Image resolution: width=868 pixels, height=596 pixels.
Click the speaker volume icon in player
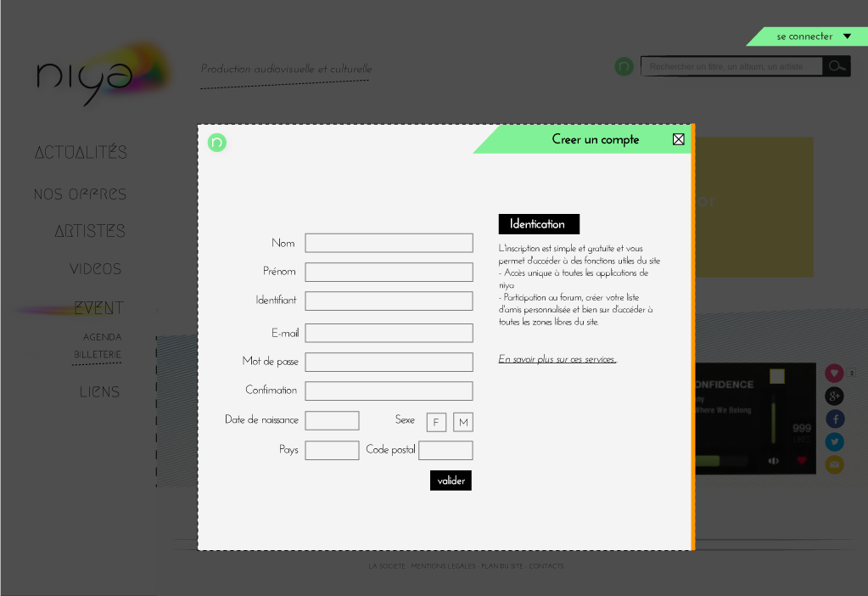[773, 461]
